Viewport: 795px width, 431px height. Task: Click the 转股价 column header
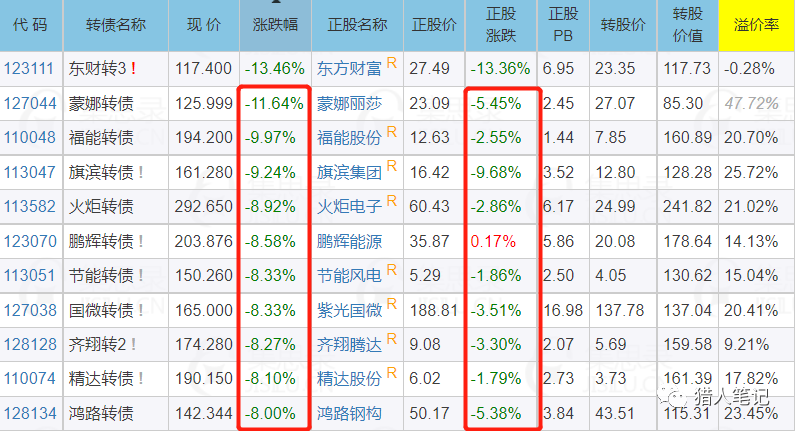click(623, 25)
